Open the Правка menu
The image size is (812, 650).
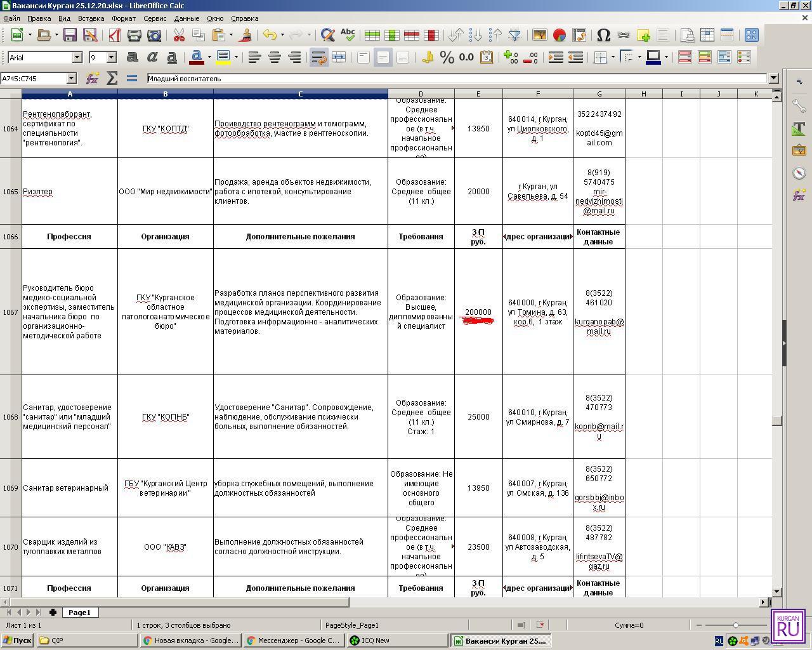click(39, 18)
